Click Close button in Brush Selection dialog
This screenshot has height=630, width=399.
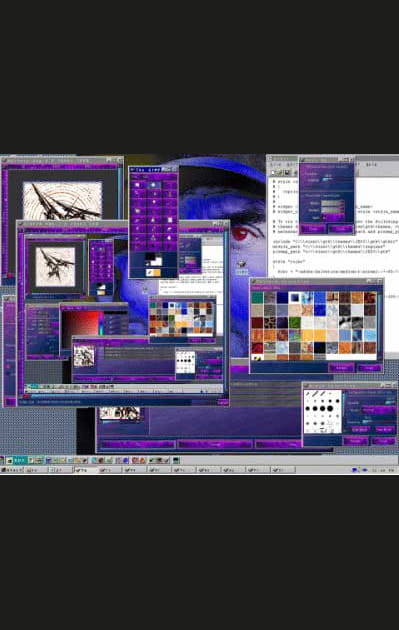point(383,441)
